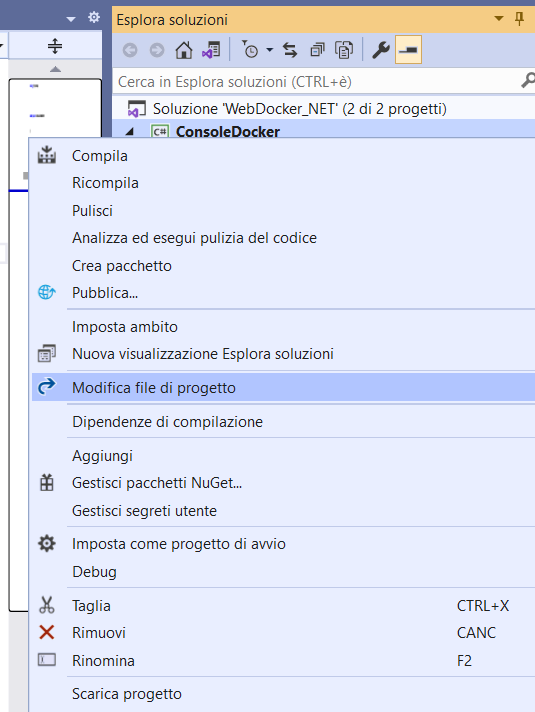Viewport: 535px width, 712px height.
Task: Open the pending changes filter dropdown arrow
Action: 269,50
